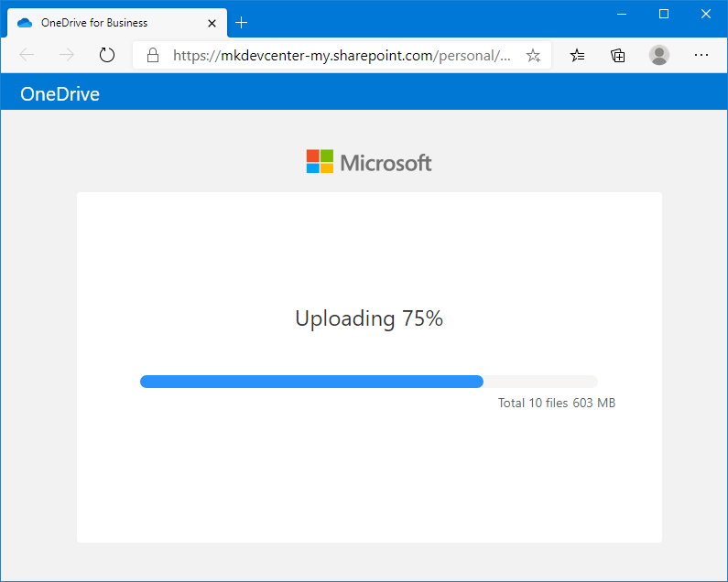728x582 pixels.
Task: Maximize the browser window
Action: pos(664,15)
